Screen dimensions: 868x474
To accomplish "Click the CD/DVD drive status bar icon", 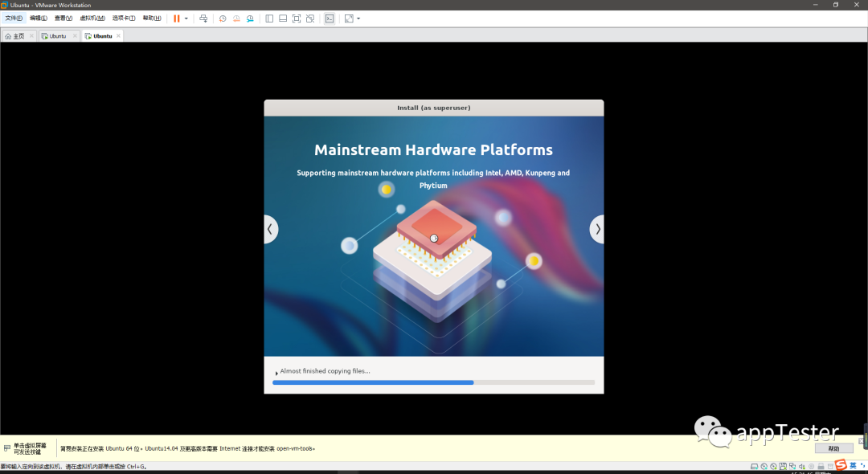I will [x=766, y=466].
